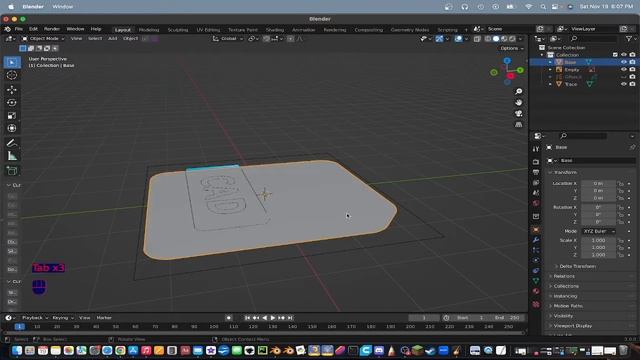Expand the Collections panel
The image size is (640, 360).
tap(566, 286)
